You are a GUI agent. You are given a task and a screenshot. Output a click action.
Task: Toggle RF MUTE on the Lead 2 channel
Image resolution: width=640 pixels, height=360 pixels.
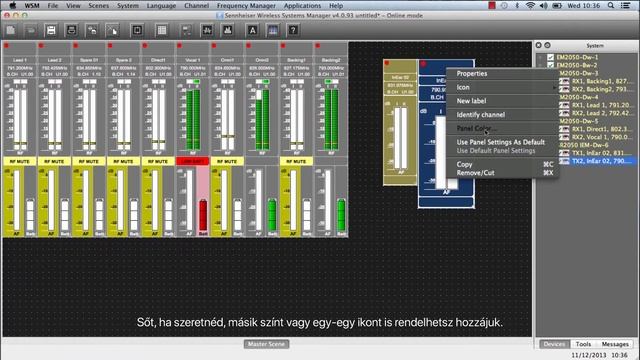click(54, 161)
